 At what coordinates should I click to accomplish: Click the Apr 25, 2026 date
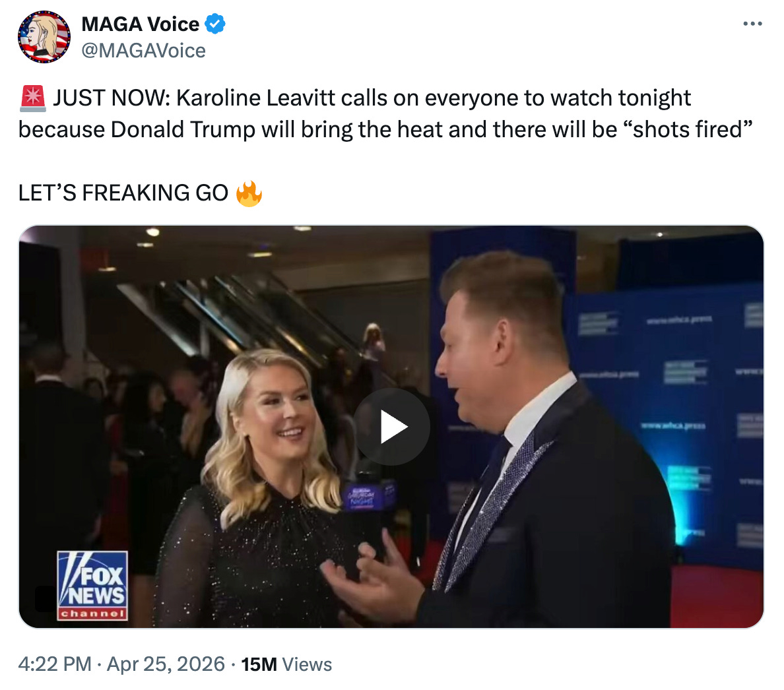click(x=166, y=664)
